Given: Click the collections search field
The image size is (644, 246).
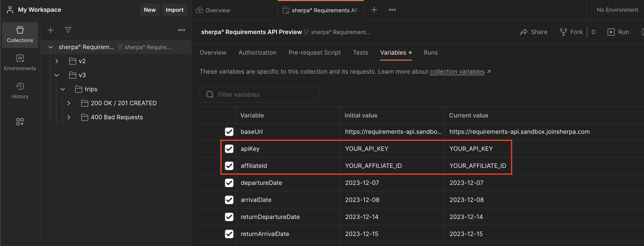Looking at the screenshot, I should 116,30.
